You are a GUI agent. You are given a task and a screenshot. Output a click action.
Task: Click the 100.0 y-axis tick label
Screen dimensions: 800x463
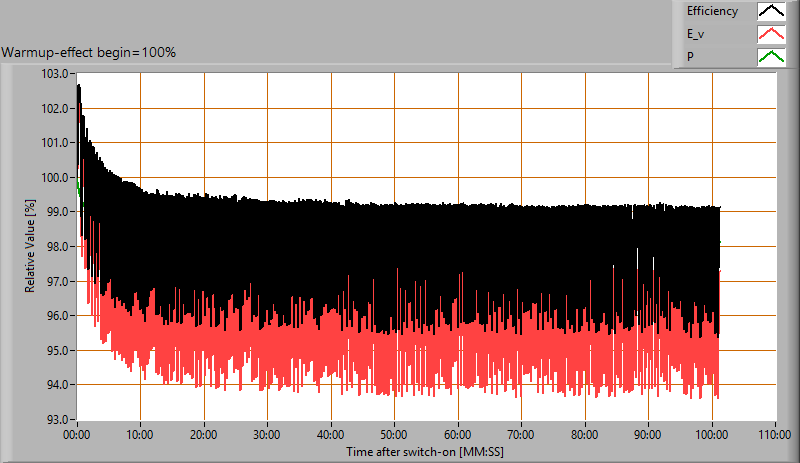coord(54,178)
